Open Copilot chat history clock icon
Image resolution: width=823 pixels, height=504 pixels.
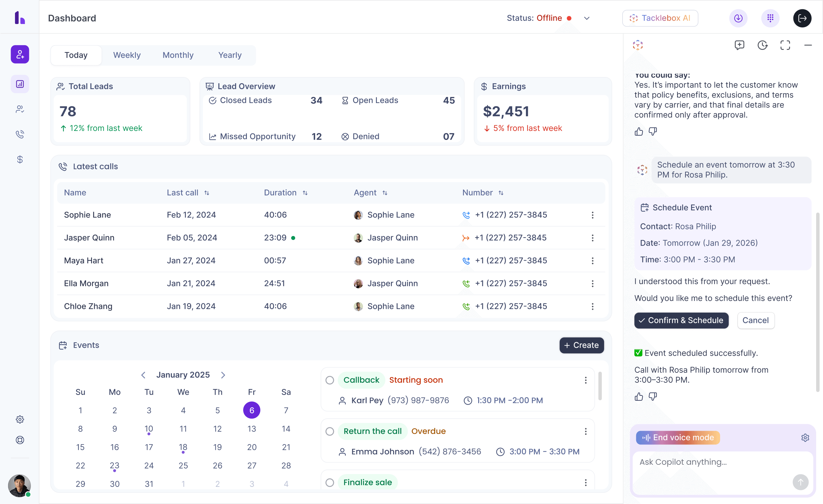(x=763, y=45)
